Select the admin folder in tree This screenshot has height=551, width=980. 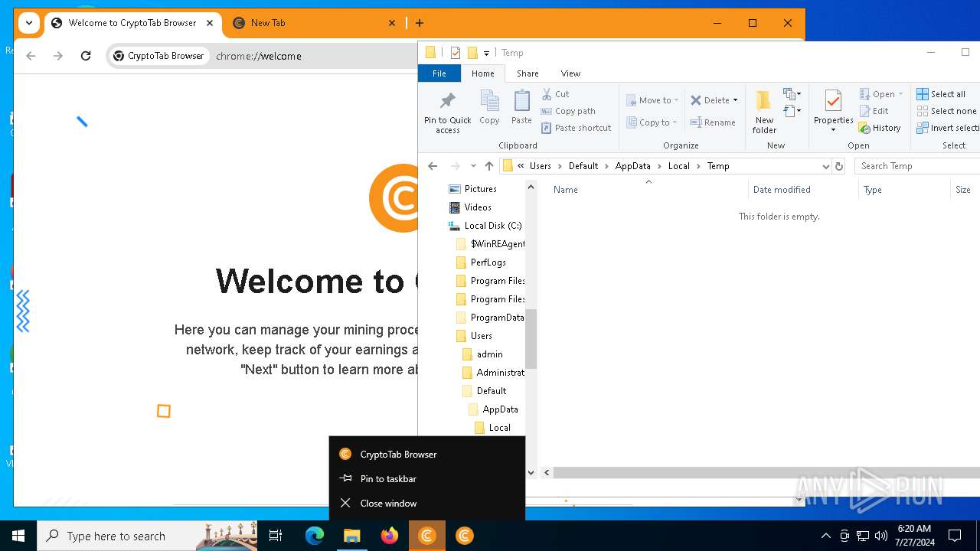[x=489, y=354]
